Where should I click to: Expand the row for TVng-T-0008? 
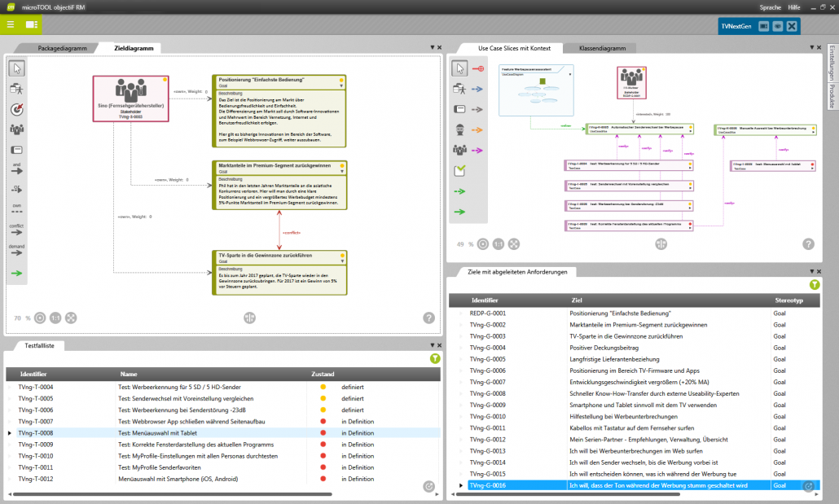8,432
